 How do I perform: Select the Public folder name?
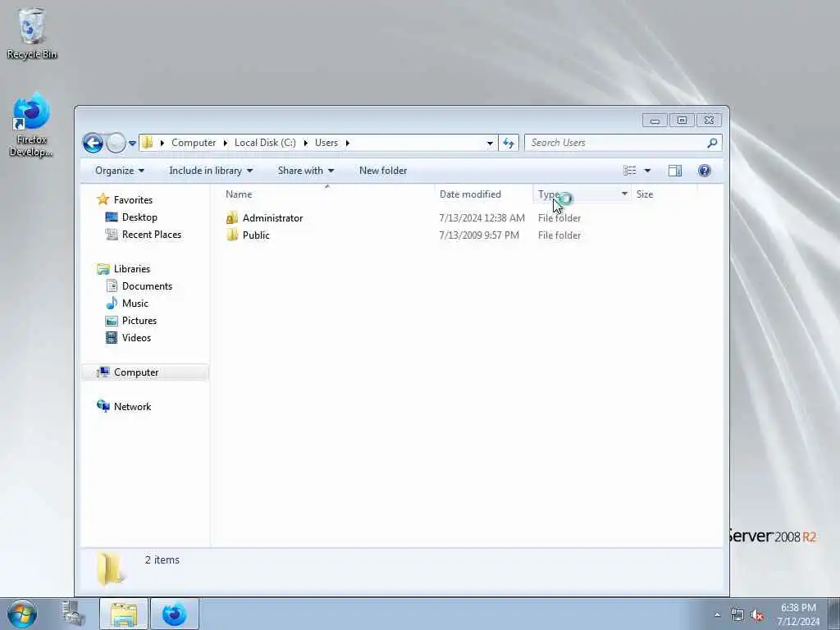pos(256,235)
